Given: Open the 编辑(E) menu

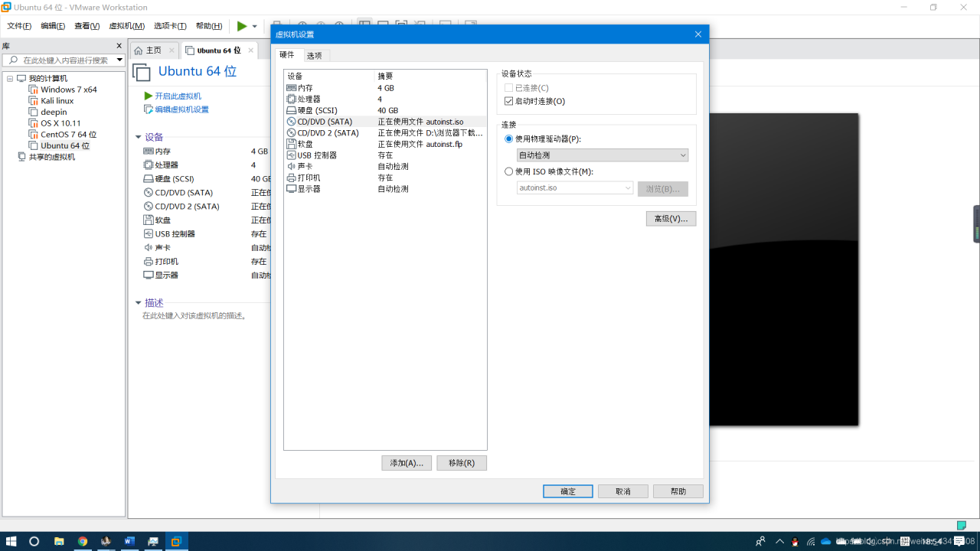Looking at the screenshot, I should (x=53, y=26).
